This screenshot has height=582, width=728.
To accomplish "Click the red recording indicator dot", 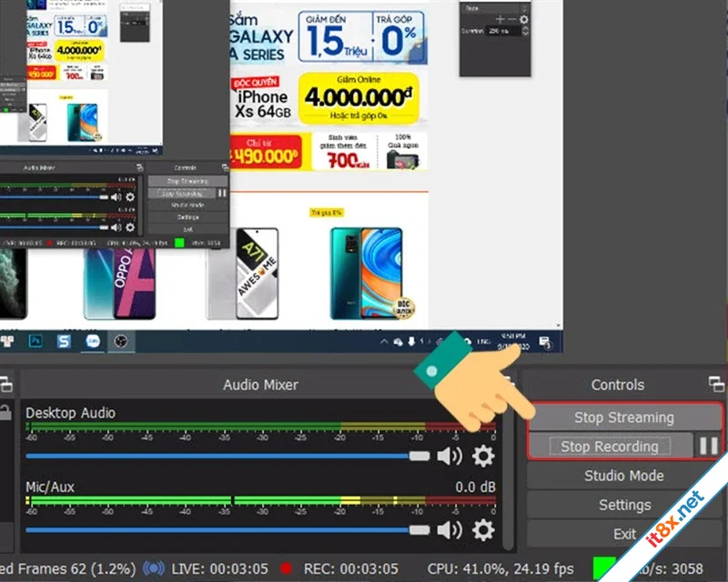I will click(x=287, y=568).
